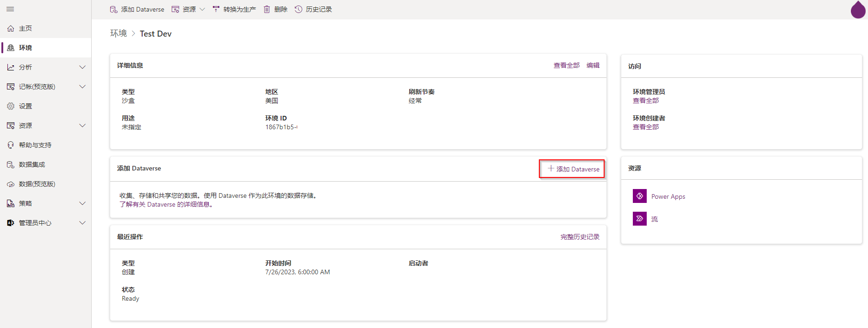Click the Settings (设置) gear icon
This screenshot has height=328, width=868.
pos(11,106)
